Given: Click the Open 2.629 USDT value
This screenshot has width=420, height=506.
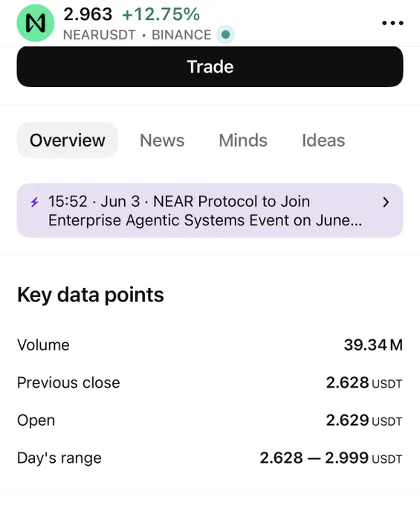Looking at the screenshot, I should tap(364, 420).
